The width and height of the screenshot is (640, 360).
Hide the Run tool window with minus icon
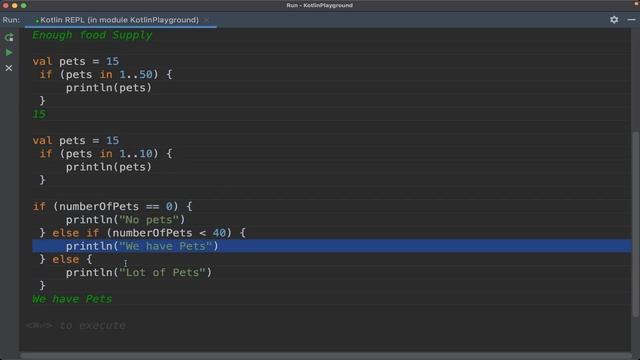tap(631, 20)
